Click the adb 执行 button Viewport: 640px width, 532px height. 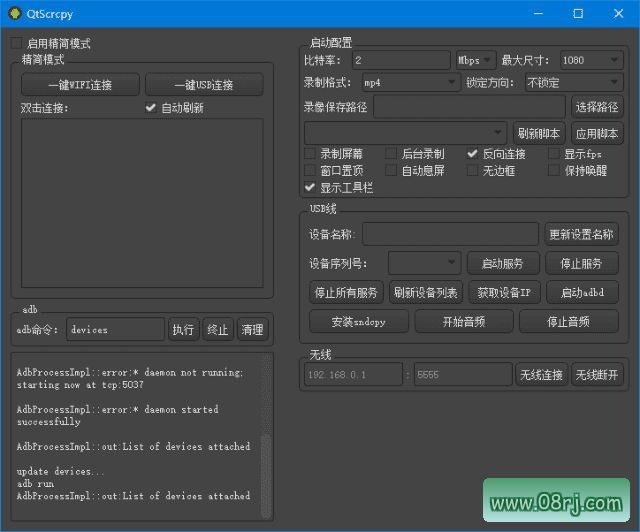click(183, 329)
